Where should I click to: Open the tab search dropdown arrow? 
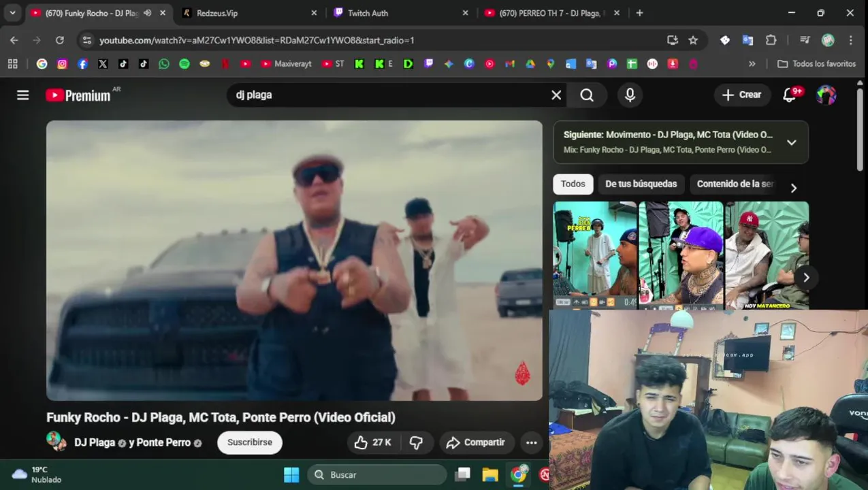tap(12, 13)
